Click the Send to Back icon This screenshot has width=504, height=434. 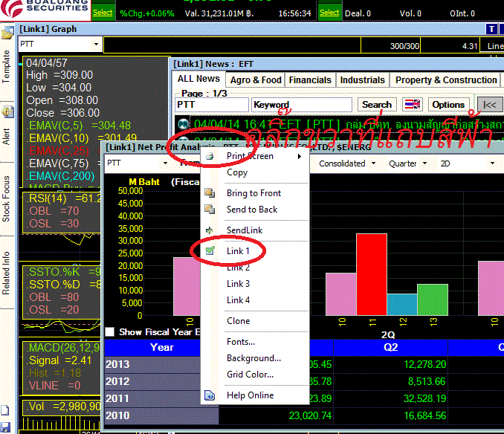tap(210, 209)
